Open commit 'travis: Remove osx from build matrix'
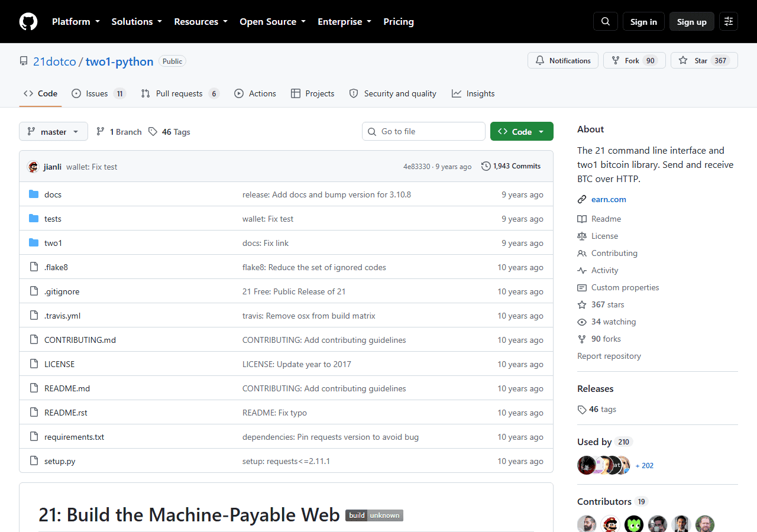The height and width of the screenshot is (532, 757). 309,316
